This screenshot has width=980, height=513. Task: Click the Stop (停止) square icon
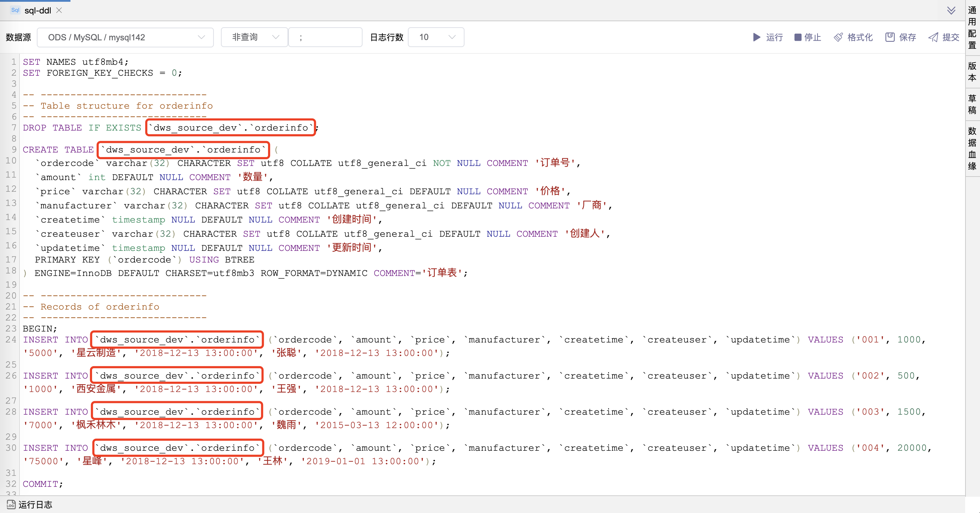click(x=798, y=37)
